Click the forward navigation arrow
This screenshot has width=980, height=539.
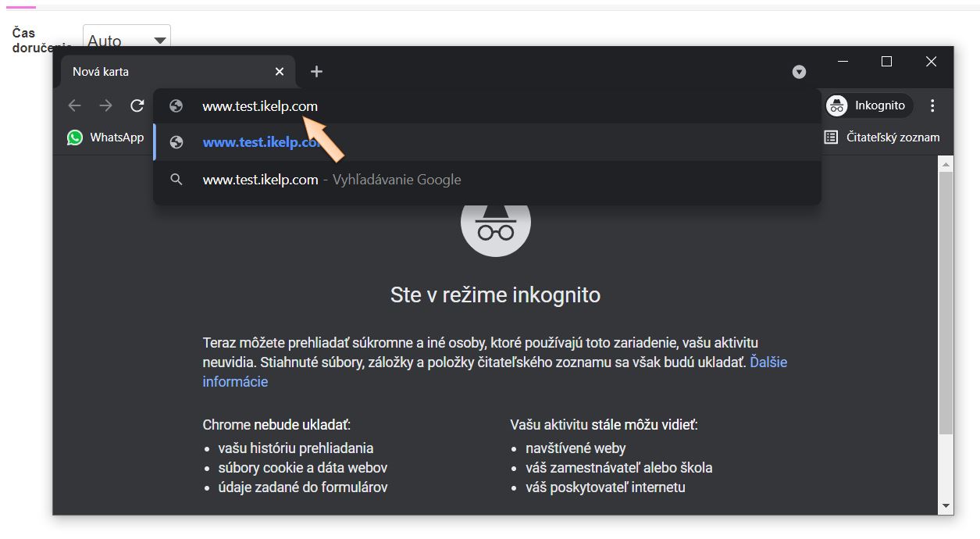pyautogui.click(x=105, y=105)
